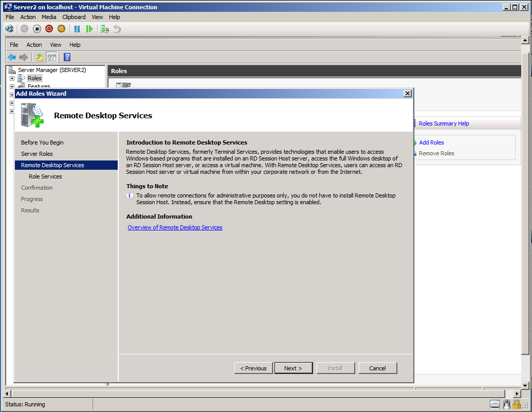Viewport: 532px width, 412px height.
Task: Click horizontal scrollbar left arrow
Action: (x=7, y=393)
